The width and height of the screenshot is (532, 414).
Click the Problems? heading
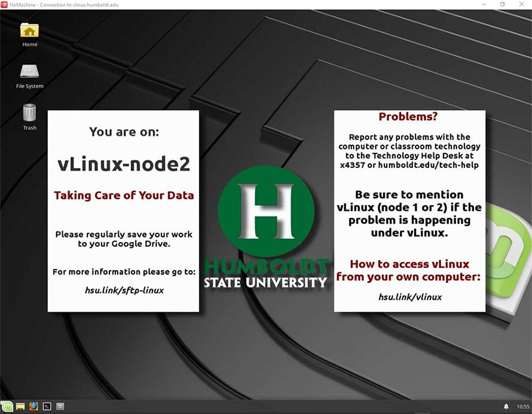(408, 116)
